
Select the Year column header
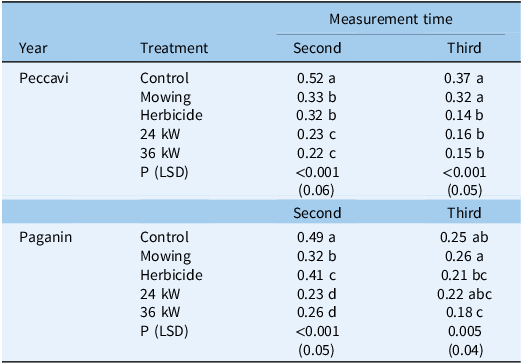(33, 48)
